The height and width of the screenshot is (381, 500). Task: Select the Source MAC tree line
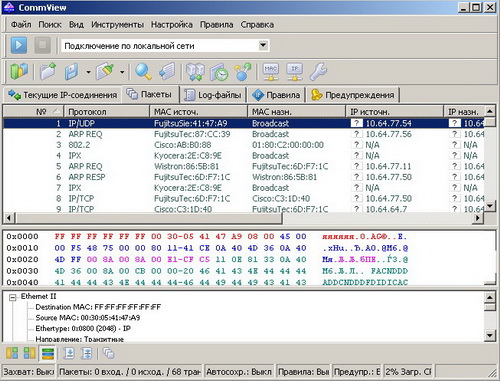88,317
